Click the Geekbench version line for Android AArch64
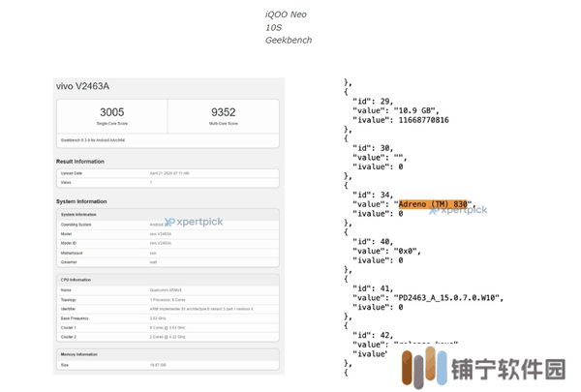This screenshot has width=581, height=392. (93, 140)
